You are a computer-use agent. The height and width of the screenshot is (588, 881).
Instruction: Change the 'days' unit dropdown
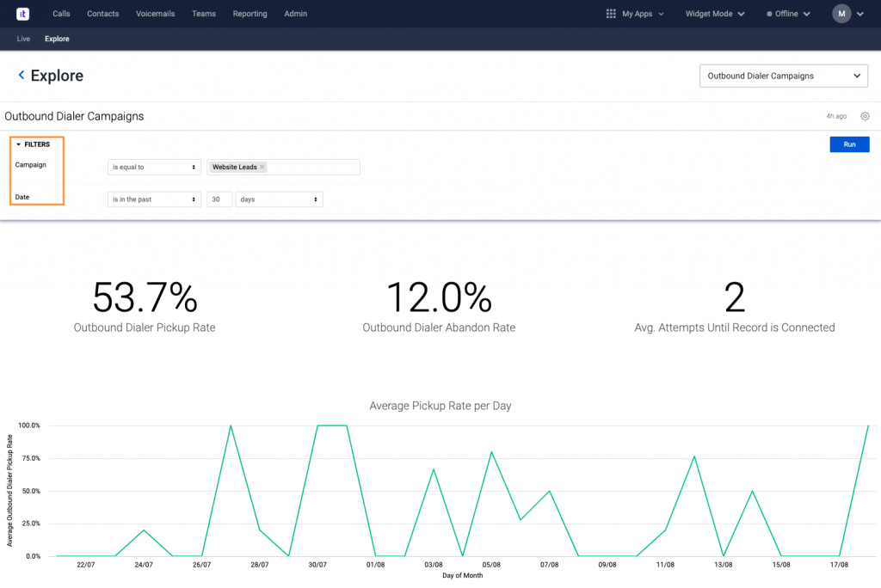[279, 199]
